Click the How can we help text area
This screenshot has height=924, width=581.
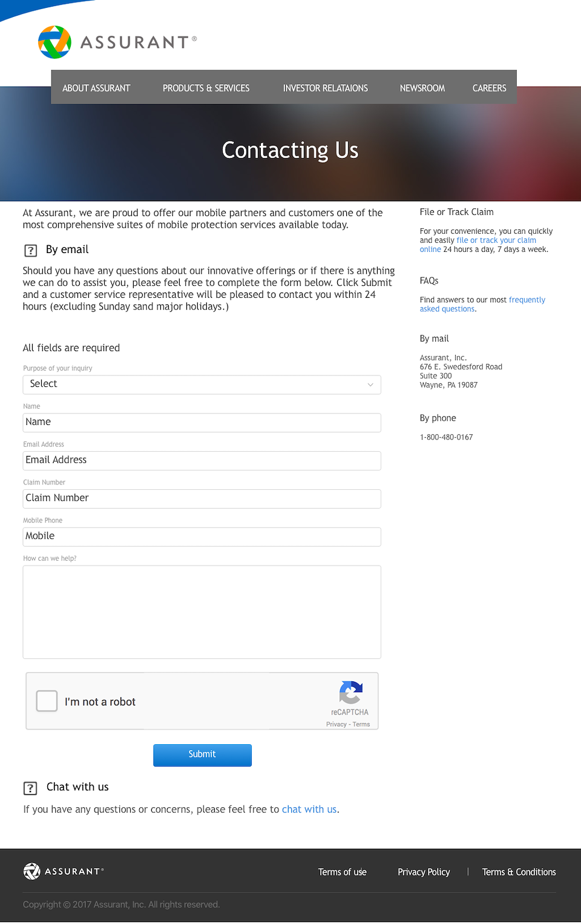pos(202,612)
